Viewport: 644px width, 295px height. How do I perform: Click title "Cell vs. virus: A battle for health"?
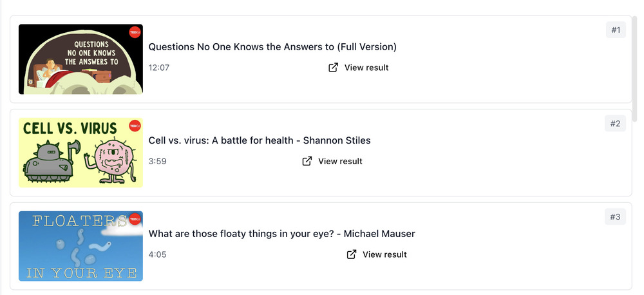260,140
